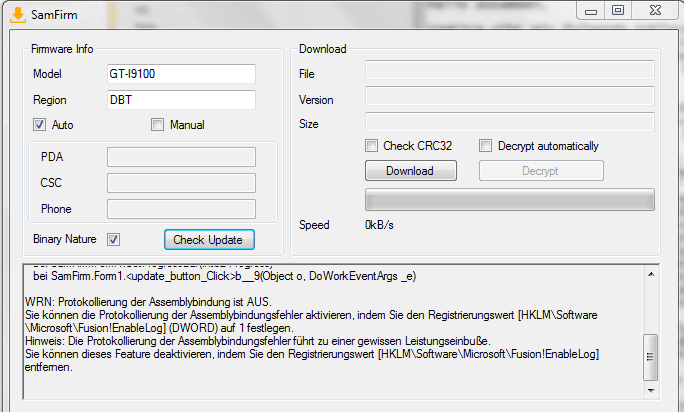684x412 pixels.
Task: Close the SamFirm window
Action: (655, 10)
